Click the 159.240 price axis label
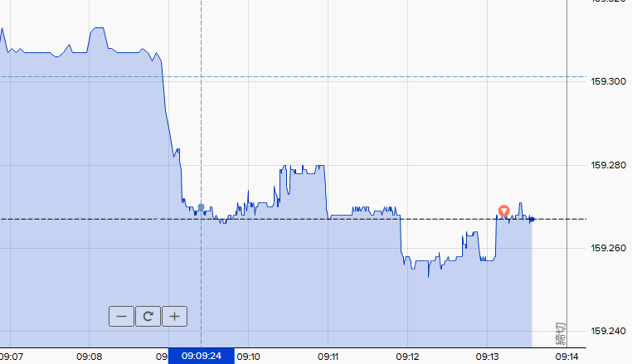Image resolution: width=632 pixels, height=364 pixels. (609, 331)
